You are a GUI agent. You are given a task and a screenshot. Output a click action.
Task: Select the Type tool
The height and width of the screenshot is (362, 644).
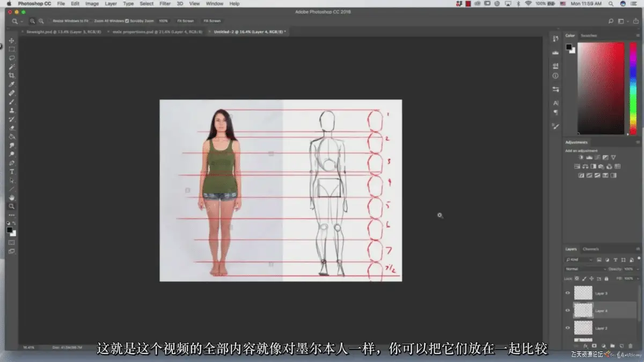tap(12, 172)
